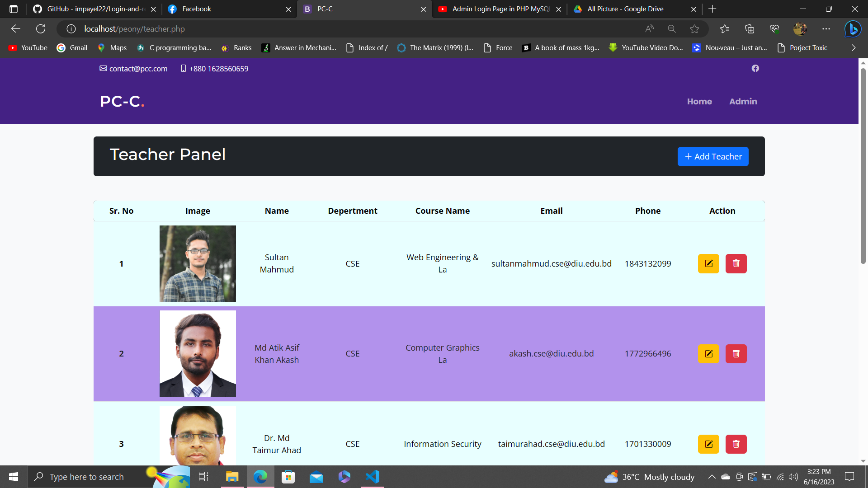The image size is (868, 488).
Task: Open the Collections icon in browser toolbar
Action: coord(749,28)
